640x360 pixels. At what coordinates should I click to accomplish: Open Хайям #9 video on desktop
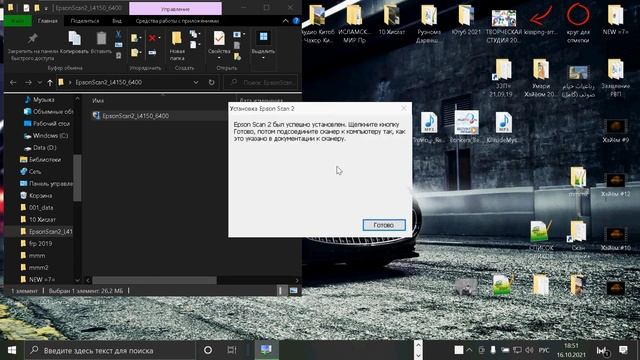click(x=616, y=131)
